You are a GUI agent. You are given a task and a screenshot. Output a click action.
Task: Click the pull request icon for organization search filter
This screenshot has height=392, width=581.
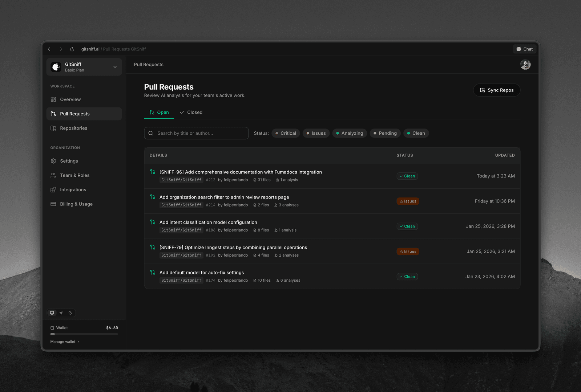[153, 197]
